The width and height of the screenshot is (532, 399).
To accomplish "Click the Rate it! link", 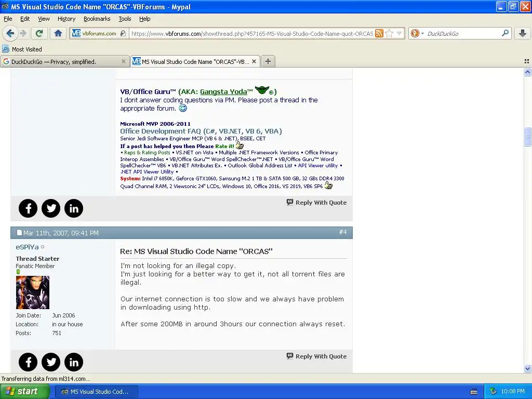I will click(224, 146).
